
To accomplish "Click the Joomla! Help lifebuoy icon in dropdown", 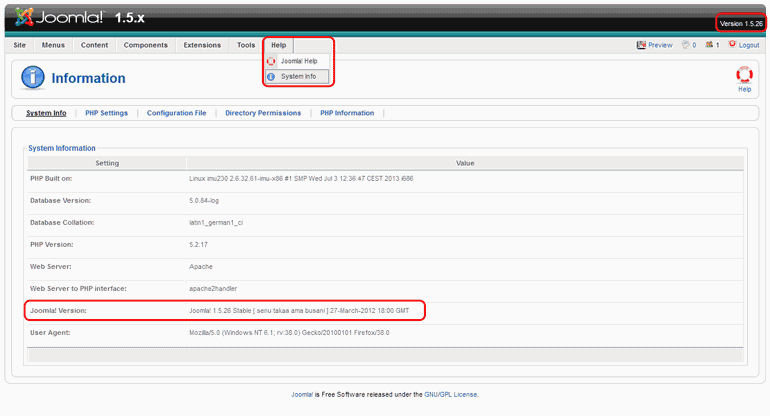I will (x=271, y=61).
